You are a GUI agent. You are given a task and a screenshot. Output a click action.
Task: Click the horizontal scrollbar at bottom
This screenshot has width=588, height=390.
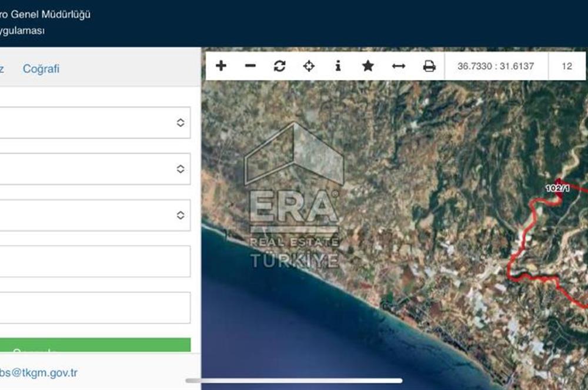294,381
